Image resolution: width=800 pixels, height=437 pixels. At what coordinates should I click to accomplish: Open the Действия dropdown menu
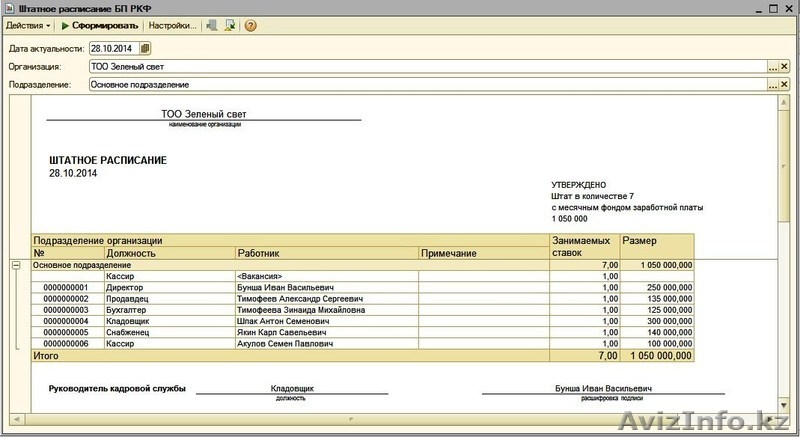[x=28, y=25]
